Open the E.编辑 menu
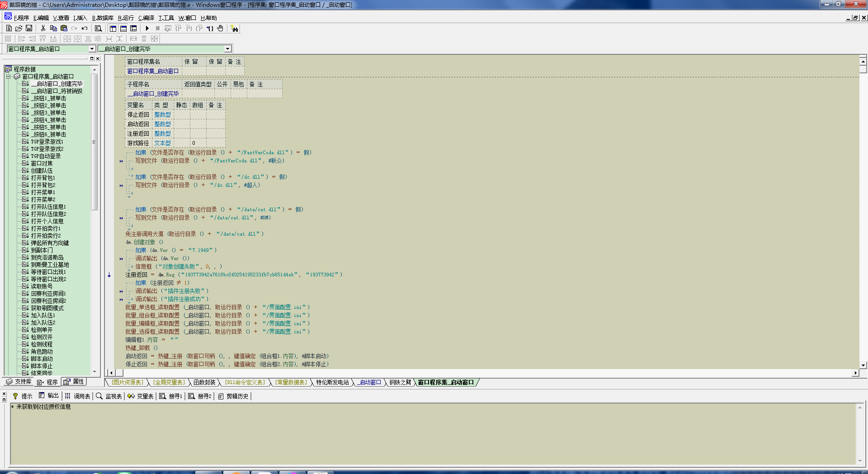 click(x=41, y=18)
